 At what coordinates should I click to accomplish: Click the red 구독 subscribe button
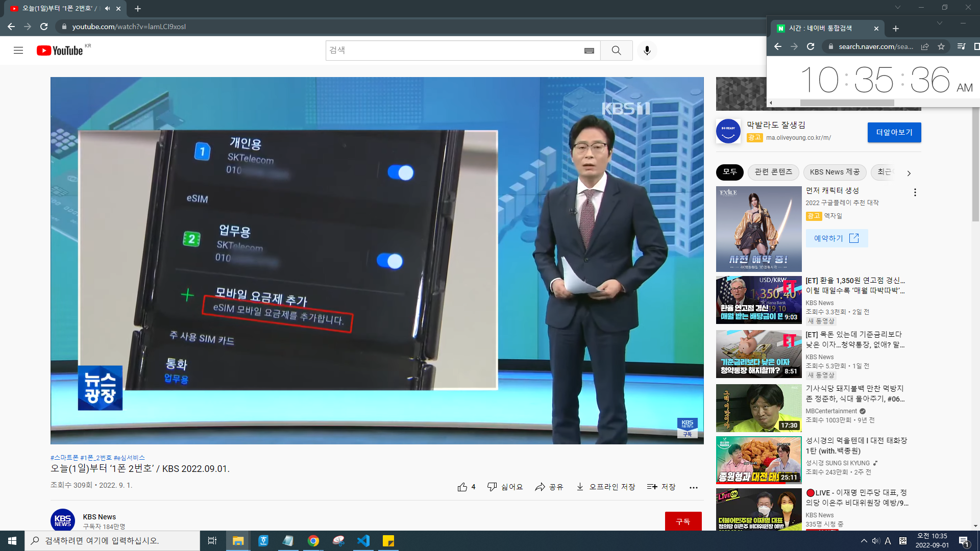[682, 521]
